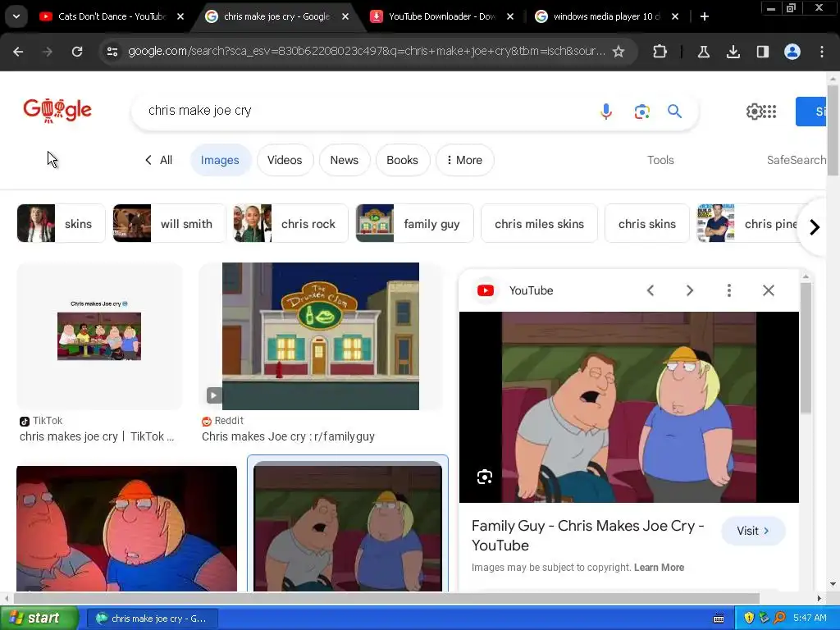The height and width of the screenshot is (630, 840).
Task: Show previous image in preview panel
Action: pos(651,290)
